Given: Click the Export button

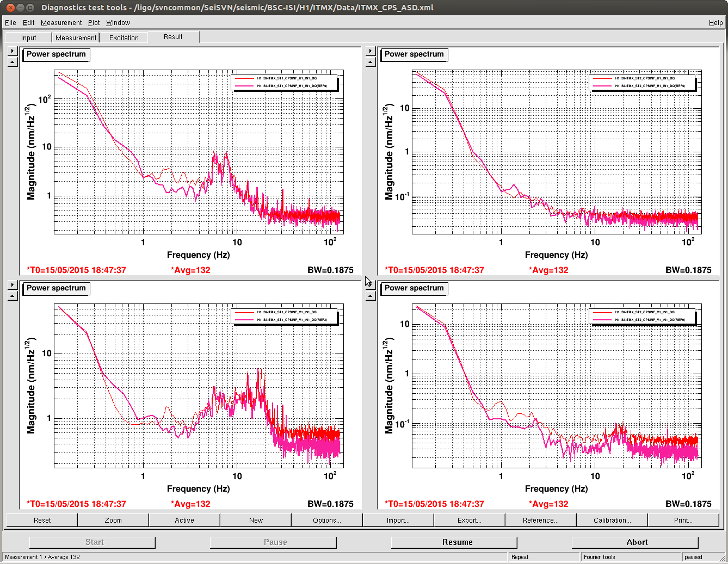Looking at the screenshot, I should [470, 520].
